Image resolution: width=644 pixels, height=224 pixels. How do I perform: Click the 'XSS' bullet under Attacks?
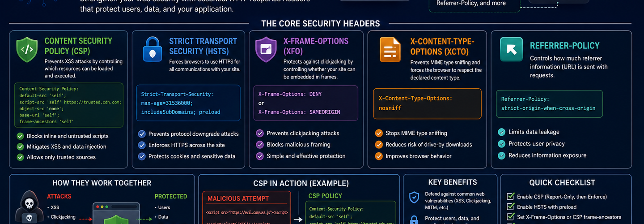(55, 208)
